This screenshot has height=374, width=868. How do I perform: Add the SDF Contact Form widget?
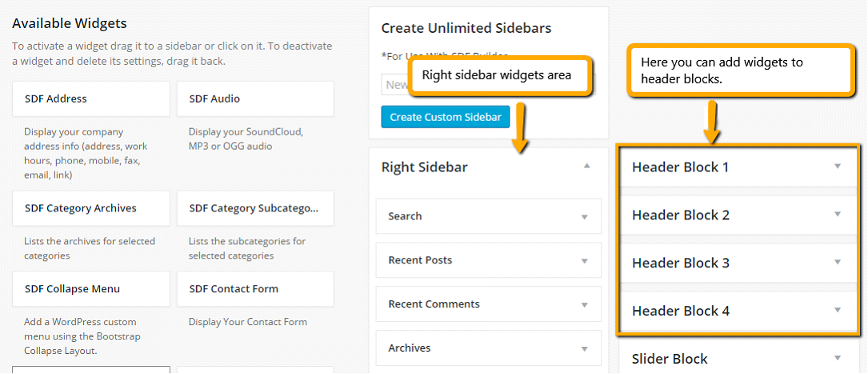coord(255,288)
